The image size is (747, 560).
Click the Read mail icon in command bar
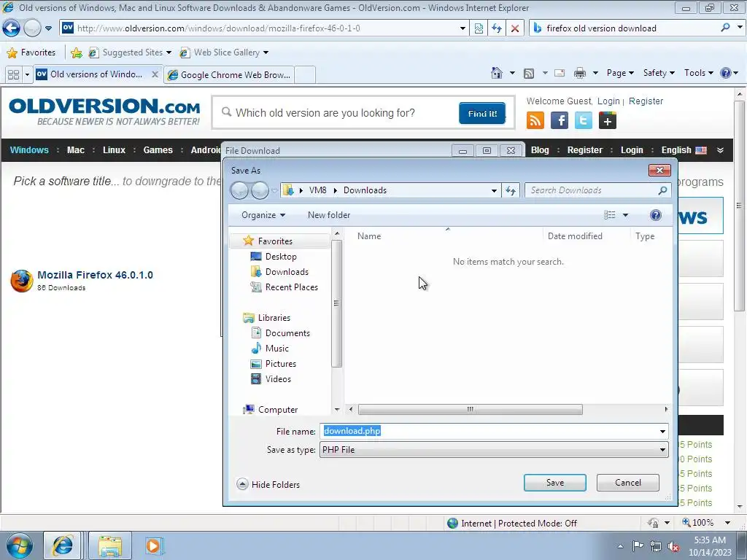560,73
